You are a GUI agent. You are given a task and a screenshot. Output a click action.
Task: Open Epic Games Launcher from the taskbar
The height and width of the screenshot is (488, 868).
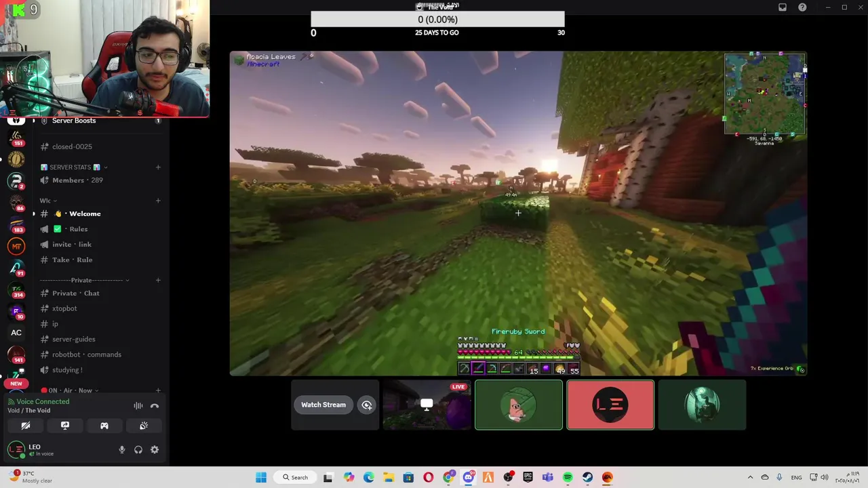coord(528,478)
